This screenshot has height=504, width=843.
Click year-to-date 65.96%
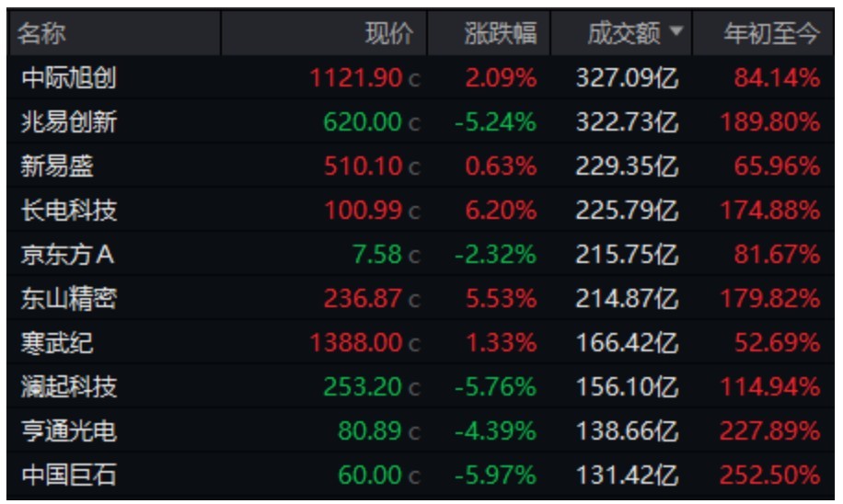point(778,166)
